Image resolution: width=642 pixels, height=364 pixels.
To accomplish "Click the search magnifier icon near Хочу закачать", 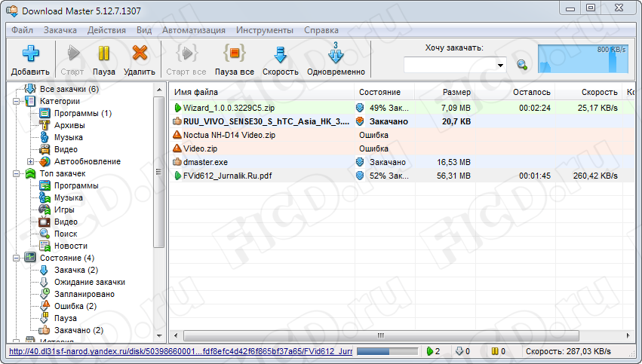I will pyautogui.click(x=522, y=65).
